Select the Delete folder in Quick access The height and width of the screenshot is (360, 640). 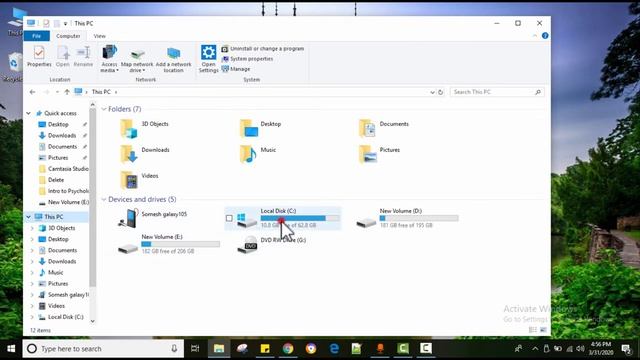click(x=51, y=180)
